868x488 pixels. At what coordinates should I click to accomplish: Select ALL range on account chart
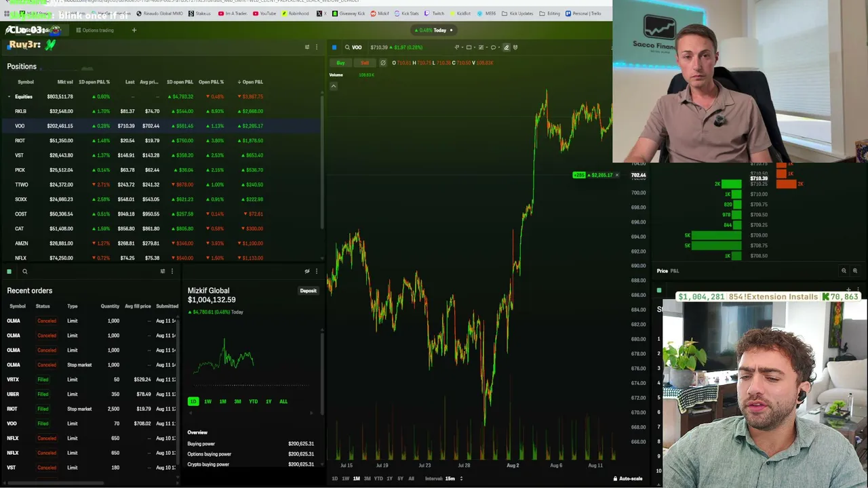(283, 401)
